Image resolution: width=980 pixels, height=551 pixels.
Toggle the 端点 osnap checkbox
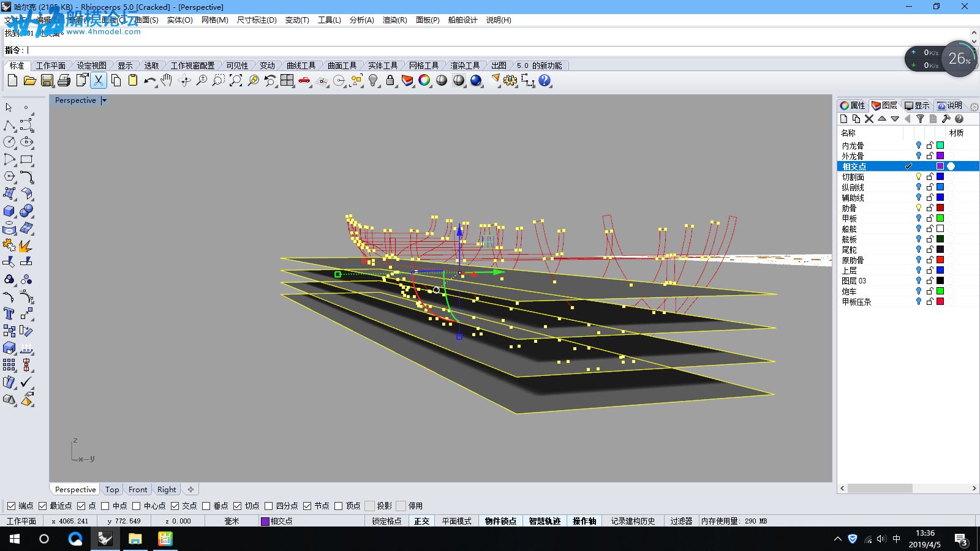click(x=11, y=506)
